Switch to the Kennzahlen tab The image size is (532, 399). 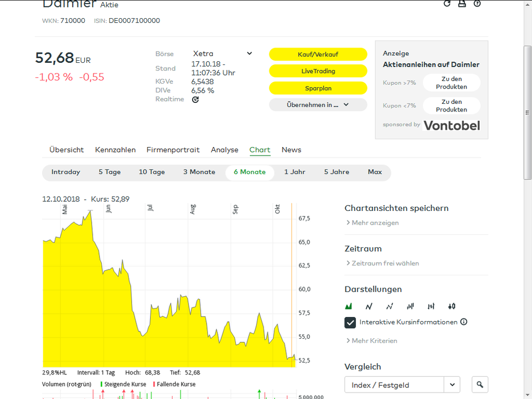tap(115, 150)
